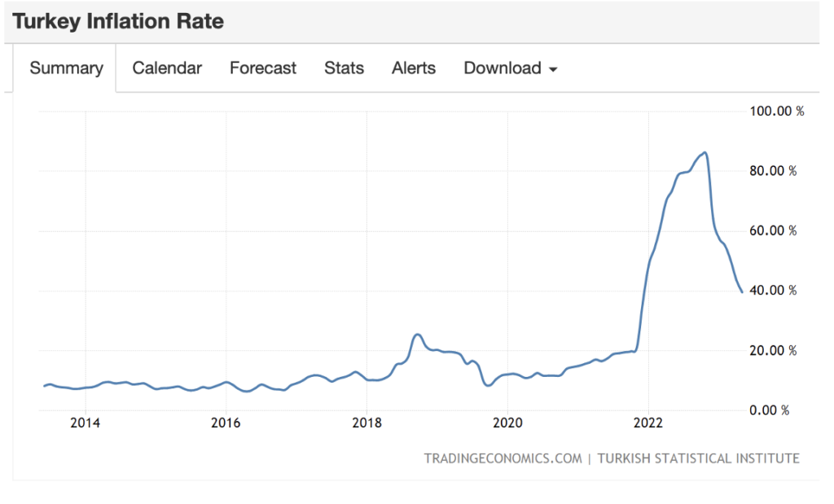Open the Turkish Statistical Institute link
Screen dimensions: 834x504
[x=698, y=458]
